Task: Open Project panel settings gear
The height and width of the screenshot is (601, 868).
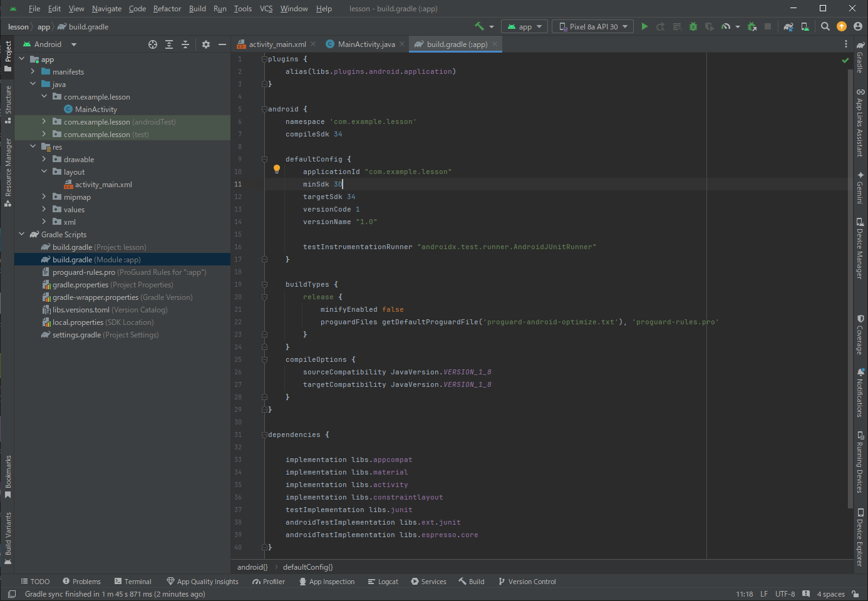Action: pyautogui.click(x=206, y=44)
